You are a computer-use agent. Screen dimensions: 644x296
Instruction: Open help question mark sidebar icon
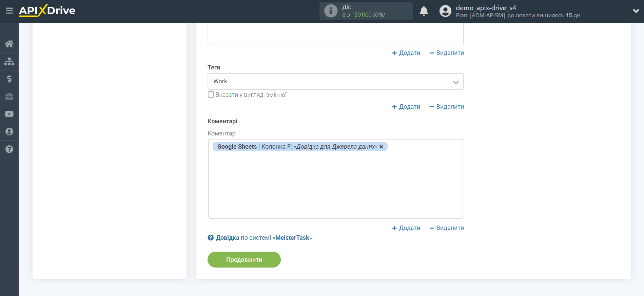point(9,149)
